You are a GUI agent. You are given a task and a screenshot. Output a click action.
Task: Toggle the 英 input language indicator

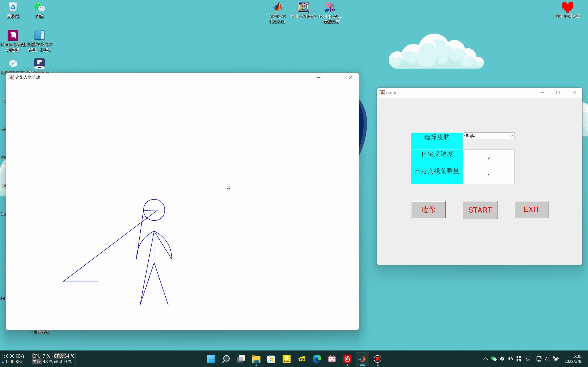coord(528,359)
